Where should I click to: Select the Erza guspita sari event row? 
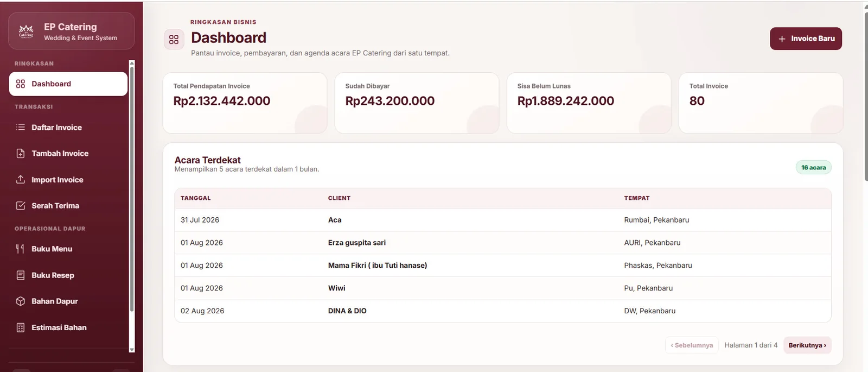coord(502,243)
